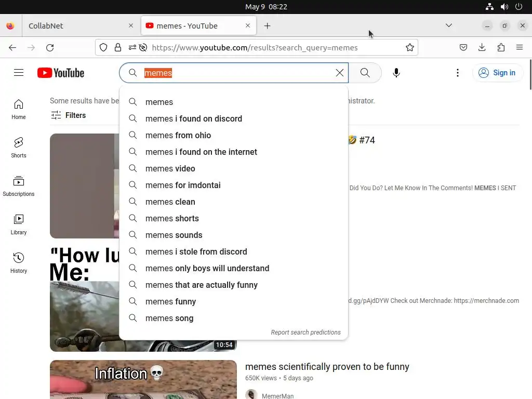Image resolution: width=532 pixels, height=399 pixels.
Task: Choose 'memes clean' suggestion
Action: 233,202
